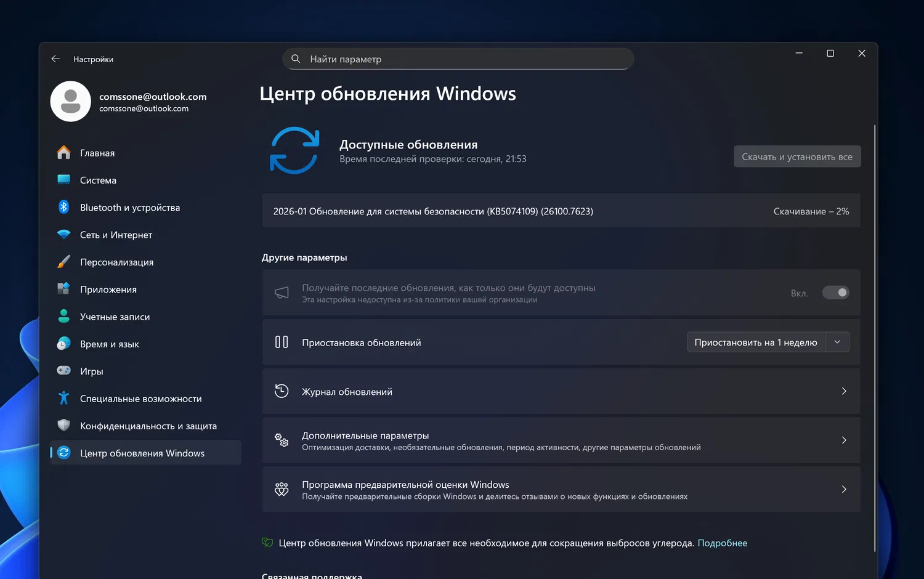Click the Apps icon in sidebar

63,289
